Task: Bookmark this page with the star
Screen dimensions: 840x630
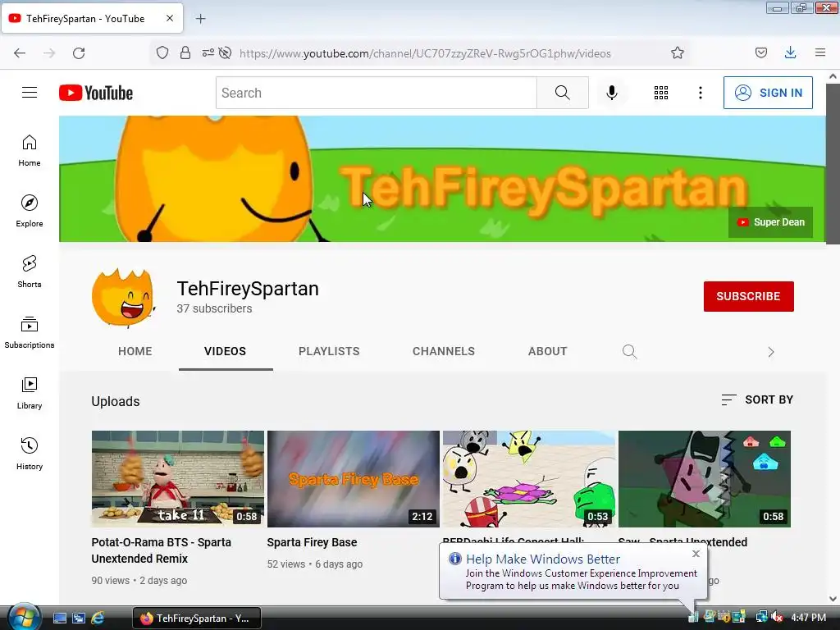Action: coord(677,53)
